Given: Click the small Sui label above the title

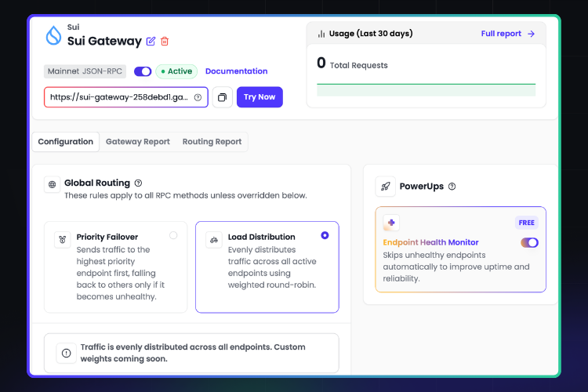Looking at the screenshot, I should [73, 27].
